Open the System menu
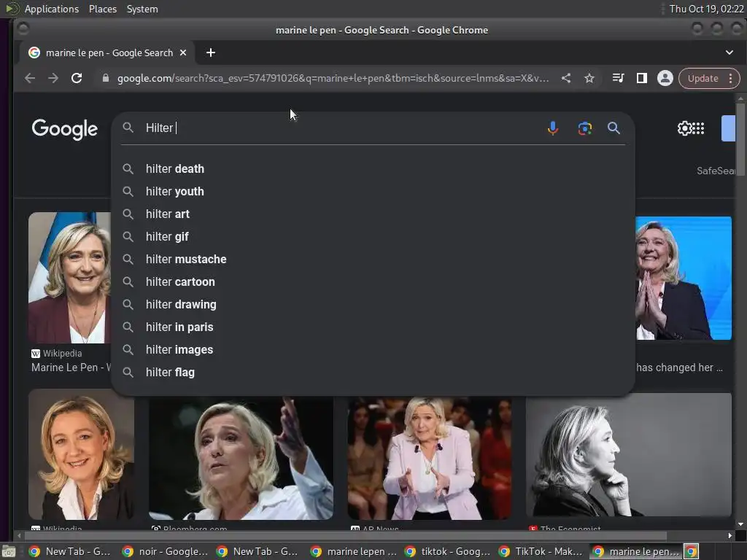747x560 pixels. [142, 9]
